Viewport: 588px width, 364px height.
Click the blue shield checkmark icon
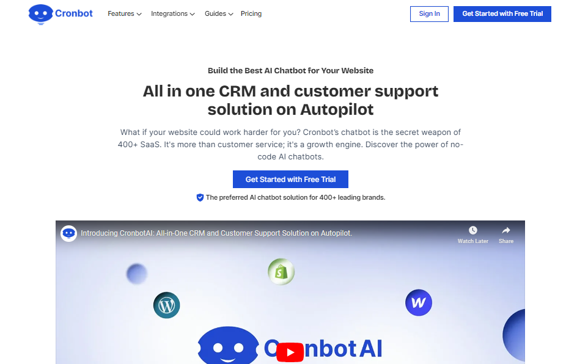[200, 197]
